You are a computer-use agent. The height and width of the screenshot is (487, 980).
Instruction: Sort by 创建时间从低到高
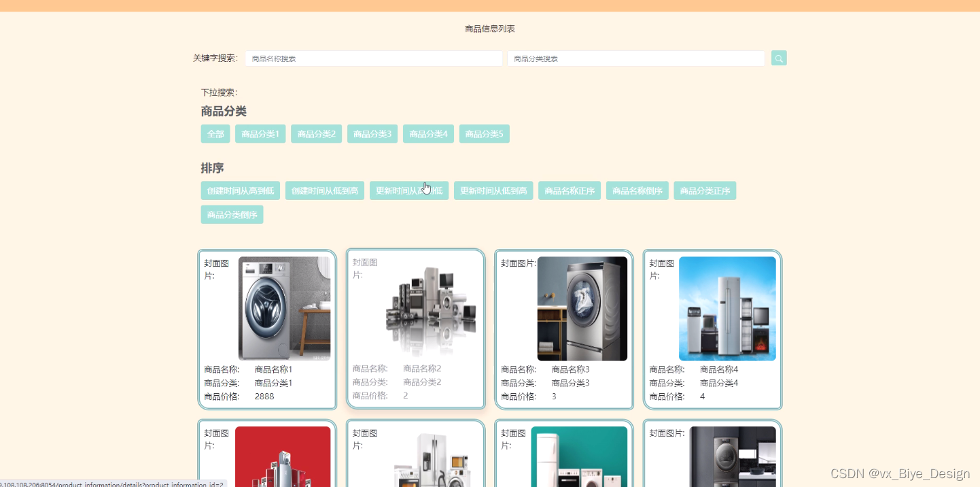pyautogui.click(x=325, y=190)
